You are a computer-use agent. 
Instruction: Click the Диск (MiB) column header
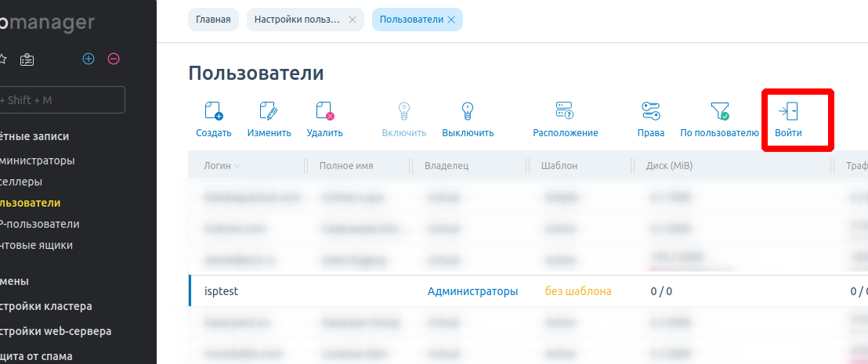pos(669,166)
